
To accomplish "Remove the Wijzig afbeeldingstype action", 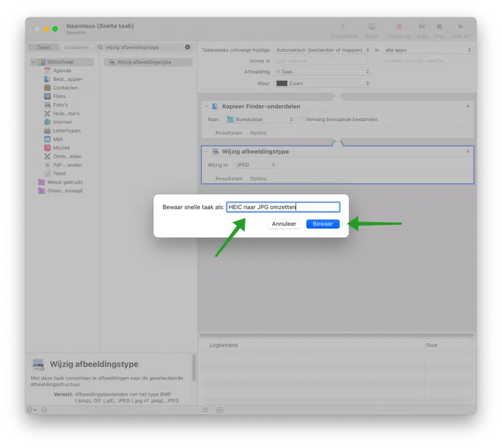I will [x=468, y=151].
